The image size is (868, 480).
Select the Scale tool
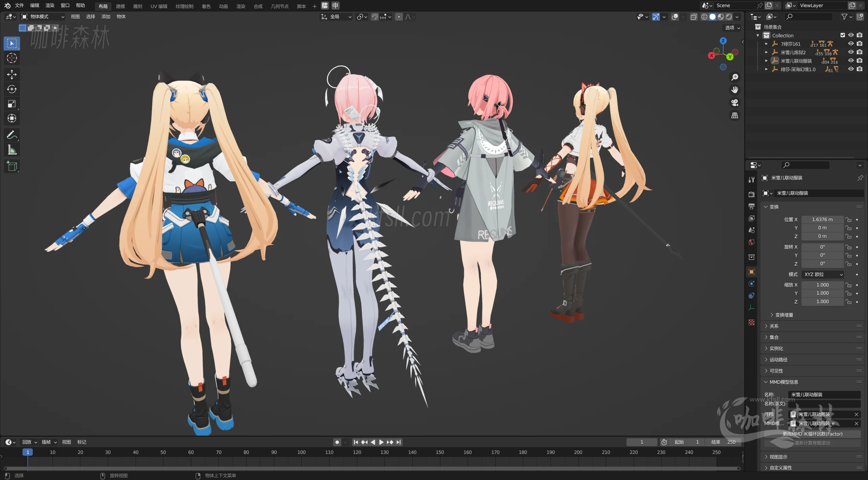pyautogui.click(x=12, y=104)
